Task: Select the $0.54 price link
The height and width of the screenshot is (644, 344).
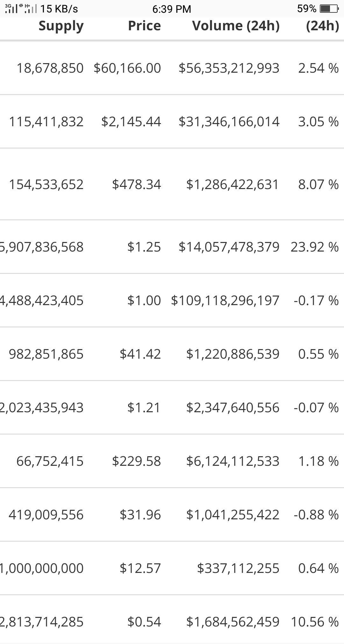Action: point(144,622)
